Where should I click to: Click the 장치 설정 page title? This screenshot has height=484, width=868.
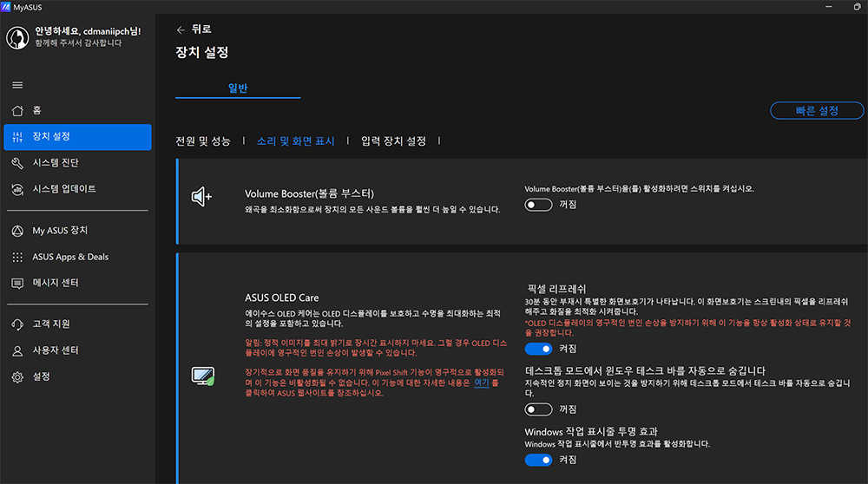[202, 53]
